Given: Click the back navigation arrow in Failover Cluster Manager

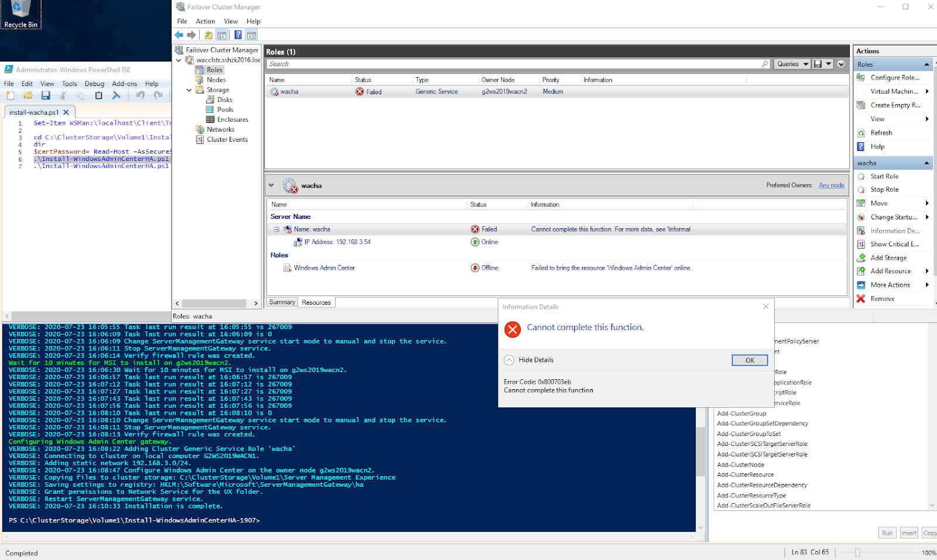Looking at the screenshot, I should 179,35.
